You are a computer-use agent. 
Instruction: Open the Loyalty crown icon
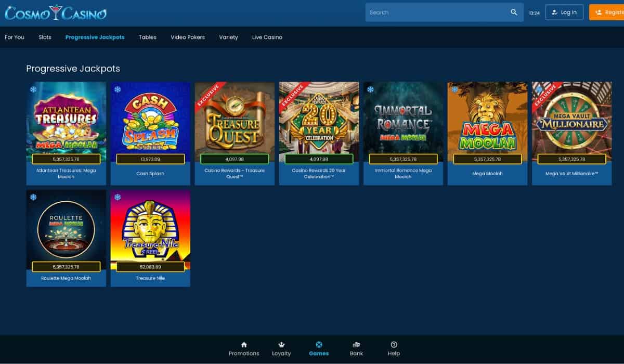(281, 345)
